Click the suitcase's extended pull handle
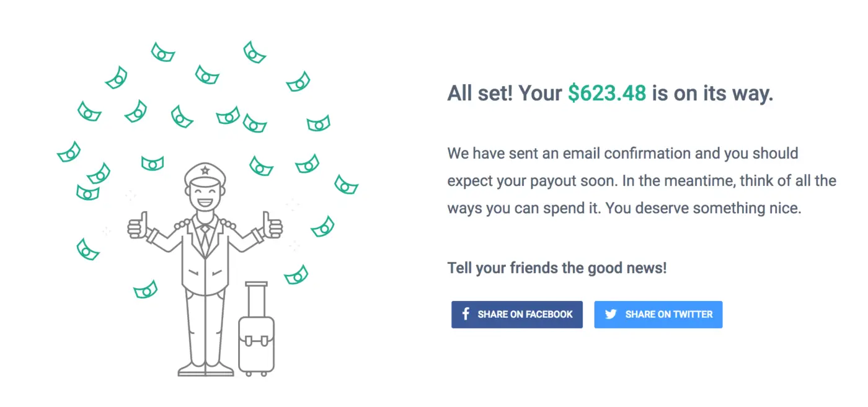 tap(256, 300)
